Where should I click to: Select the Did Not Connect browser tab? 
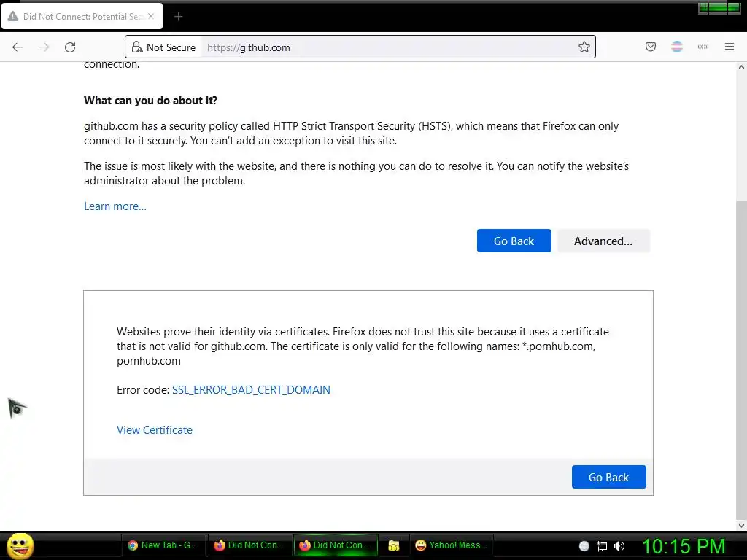pyautogui.click(x=82, y=16)
